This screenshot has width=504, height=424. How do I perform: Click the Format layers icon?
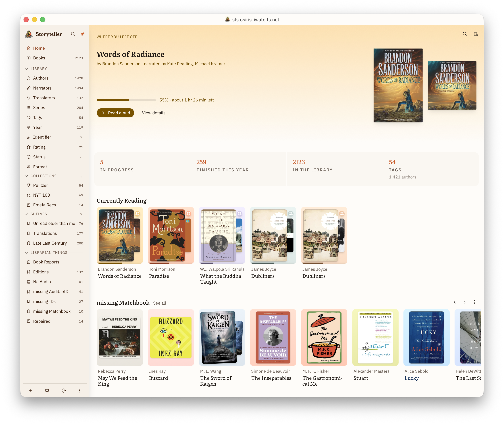pyautogui.click(x=29, y=167)
